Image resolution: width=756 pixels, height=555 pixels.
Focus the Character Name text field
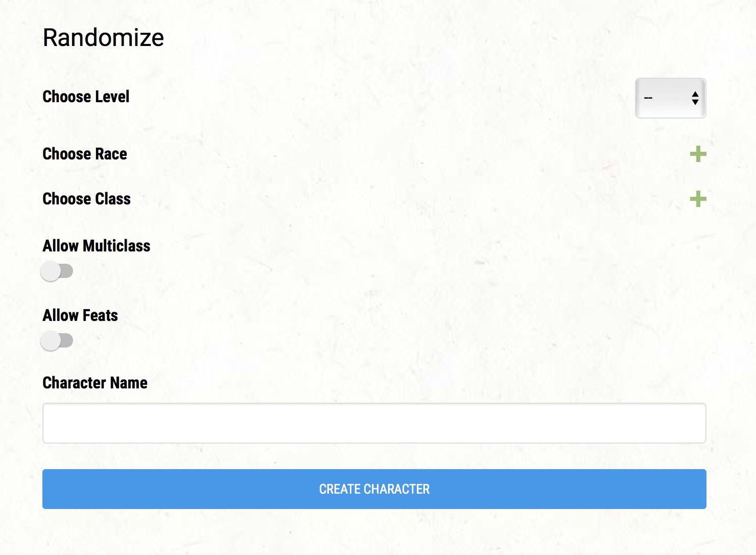click(x=374, y=423)
